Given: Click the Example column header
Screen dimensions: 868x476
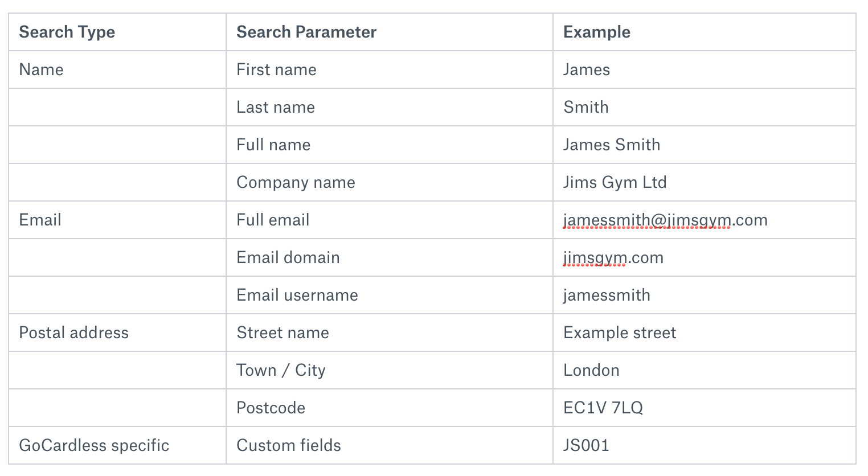Looking at the screenshot, I should 705,32.
